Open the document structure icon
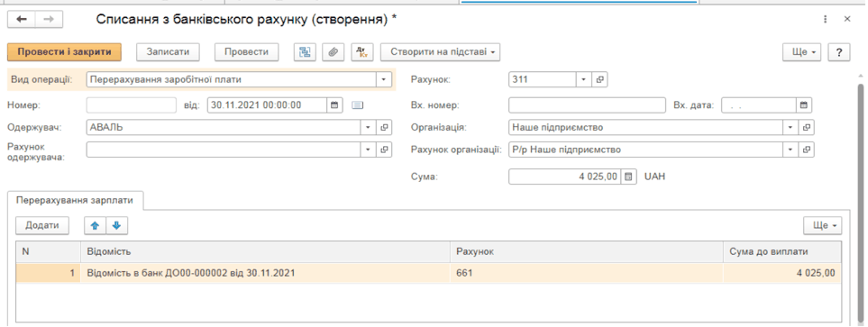This screenshot has width=868, height=327. [x=305, y=52]
